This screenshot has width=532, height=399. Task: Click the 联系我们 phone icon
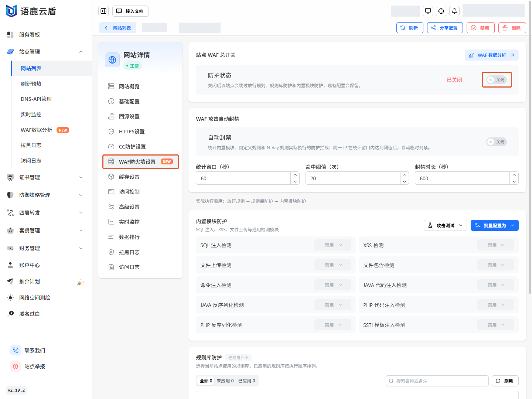coord(16,350)
